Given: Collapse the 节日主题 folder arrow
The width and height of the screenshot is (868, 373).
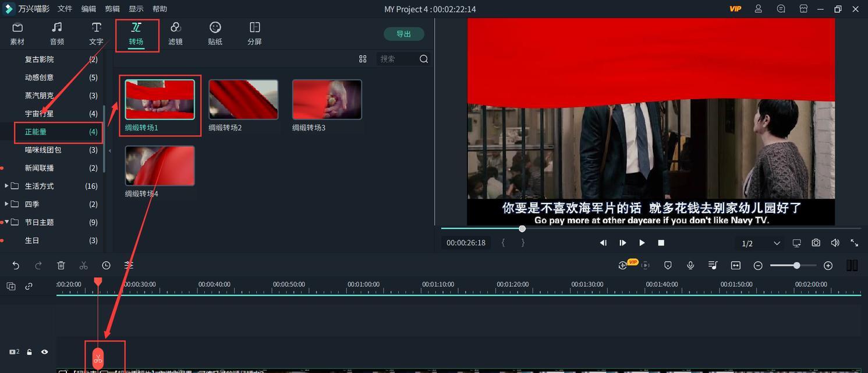Looking at the screenshot, I should tap(6, 222).
